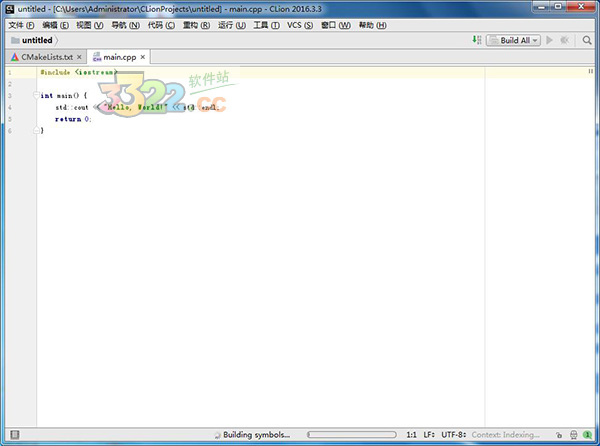Open the 窗口 (W) menu
The height and width of the screenshot is (446, 600).
coord(336,25)
